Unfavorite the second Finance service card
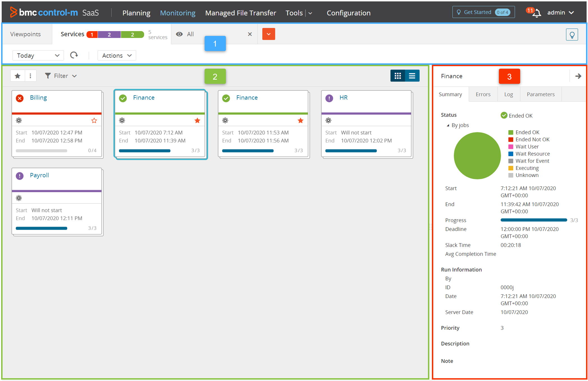588x381 pixels. coord(300,121)
